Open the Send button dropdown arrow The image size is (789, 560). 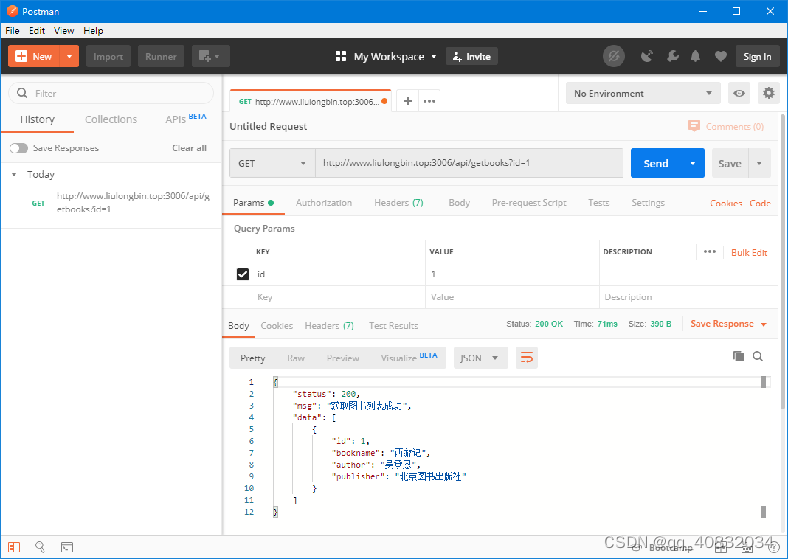point(693,163)
